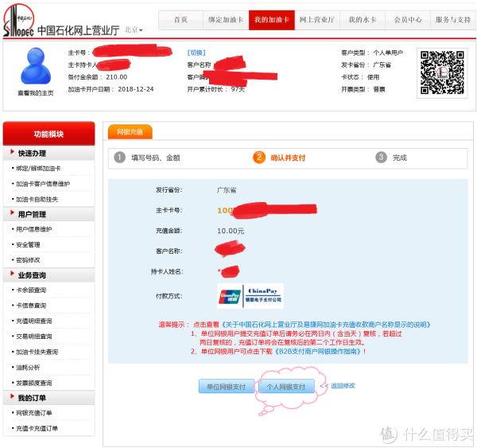This screenshot has width=477, height=448.
Task: Open 充值卡充值订单 in the sidebar
Action: click(37, 429)
